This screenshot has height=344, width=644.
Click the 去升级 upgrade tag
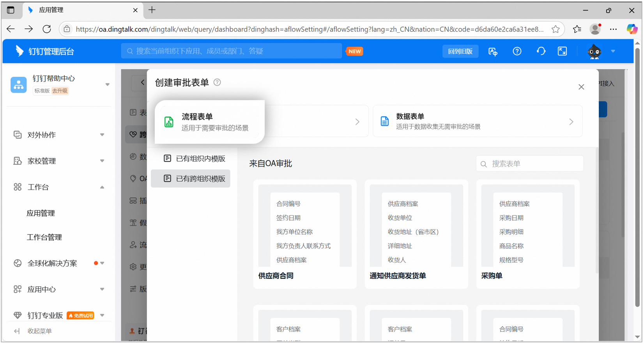(x=60, y=91)
